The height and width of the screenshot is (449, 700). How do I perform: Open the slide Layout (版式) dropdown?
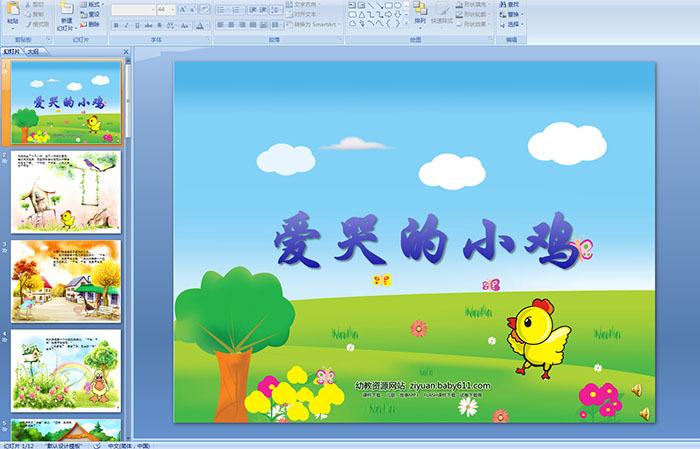[x=92, y=4]
